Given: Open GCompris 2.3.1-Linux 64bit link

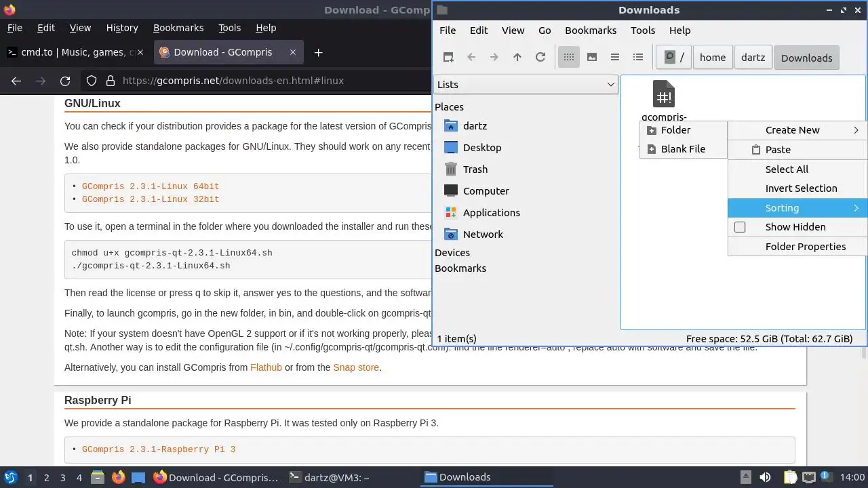Looking at the screenshot, I should pyautogui.click(x=151, y=186).
